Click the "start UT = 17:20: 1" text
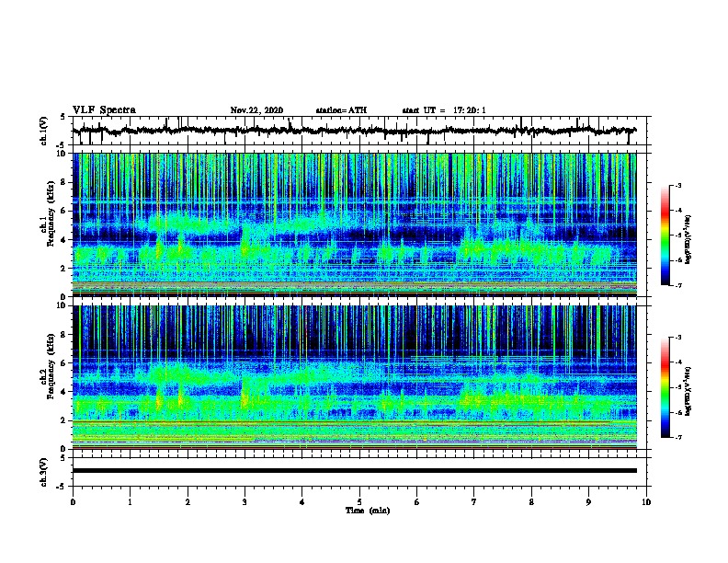This screenshot has height=563, width=728. (x=444, y=110)
